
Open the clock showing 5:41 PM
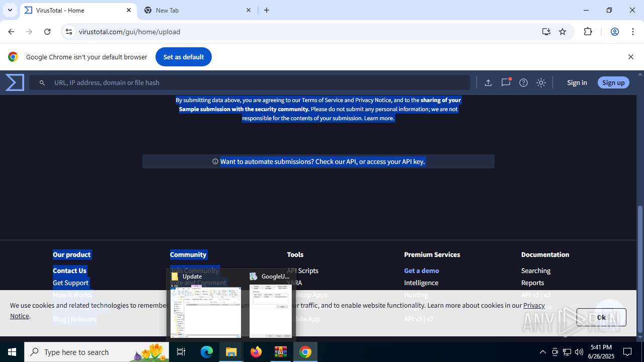click(x=601, y=352)
